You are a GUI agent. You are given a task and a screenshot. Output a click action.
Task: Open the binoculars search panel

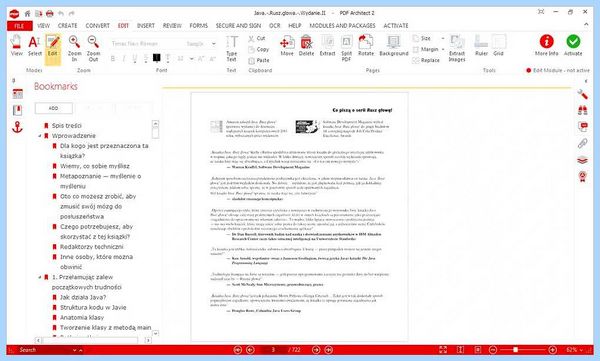[x=582, y=111]
